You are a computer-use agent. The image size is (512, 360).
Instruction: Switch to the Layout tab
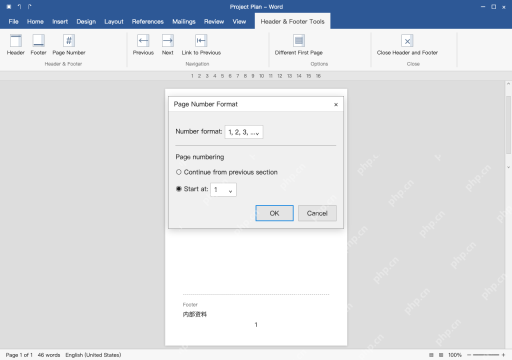click(114, 22)
